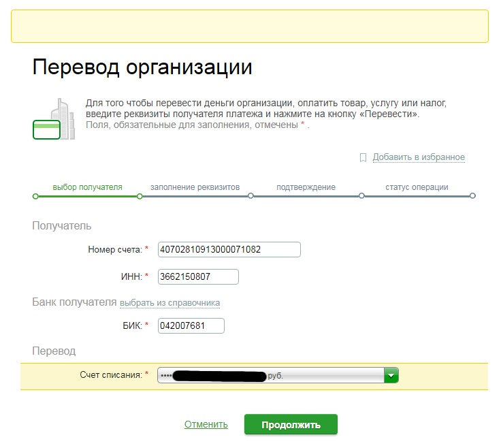Select the заполнение реквизитов step
The width and height of the screenshot is (501, 448).
click(x=195, y=187)
